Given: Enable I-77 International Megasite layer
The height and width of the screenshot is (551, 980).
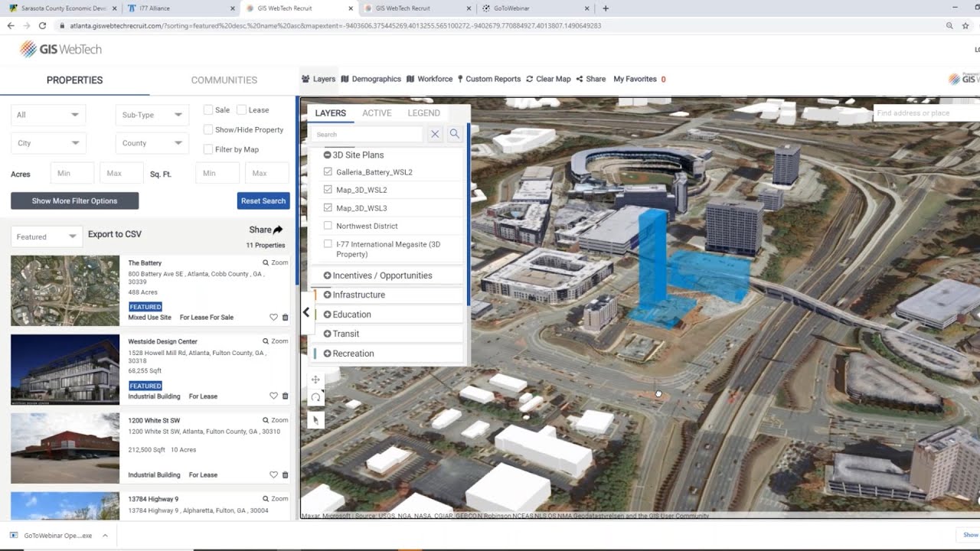Looking at the screenshot, I should 328,244.
